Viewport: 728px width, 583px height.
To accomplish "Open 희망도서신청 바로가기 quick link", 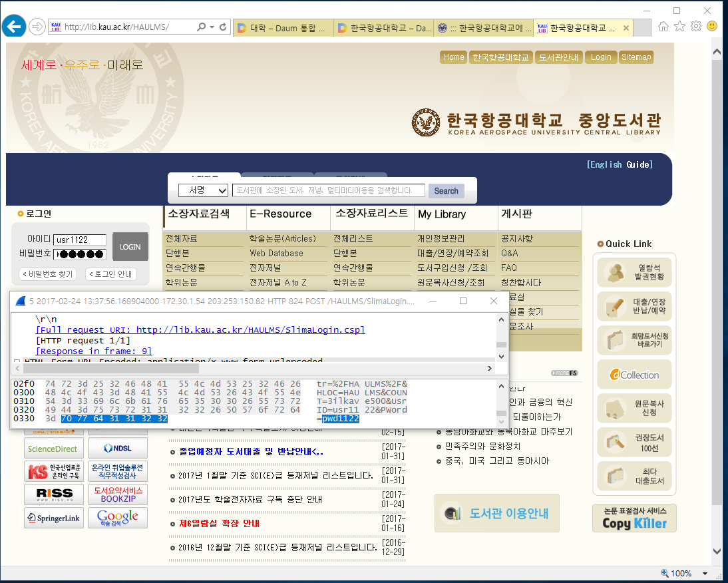I will [x=634, y=340].
